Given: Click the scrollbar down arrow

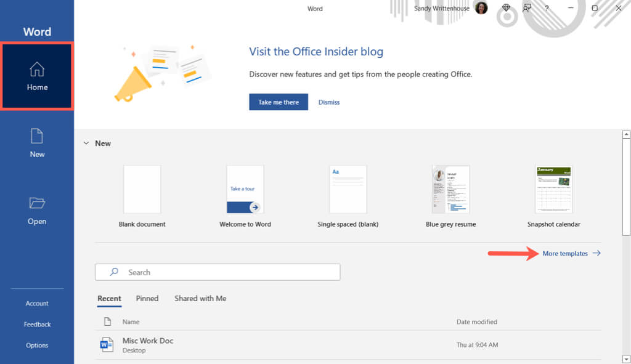Looking at the screenshot, I should click(626, 359).
